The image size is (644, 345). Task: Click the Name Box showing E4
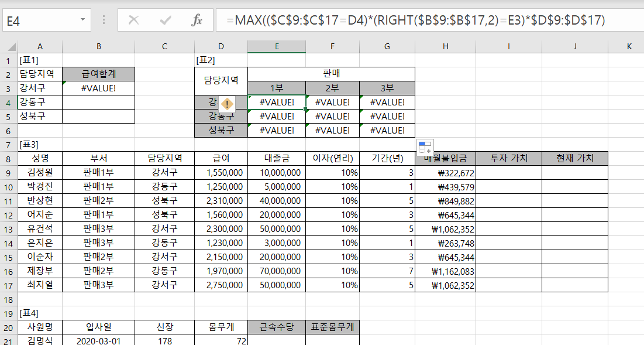41,21
